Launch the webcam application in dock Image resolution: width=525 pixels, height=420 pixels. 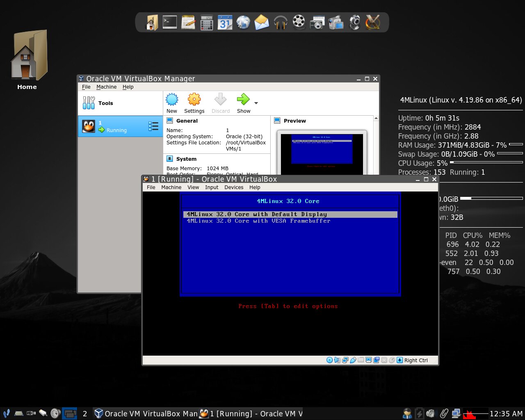point(354,23)
